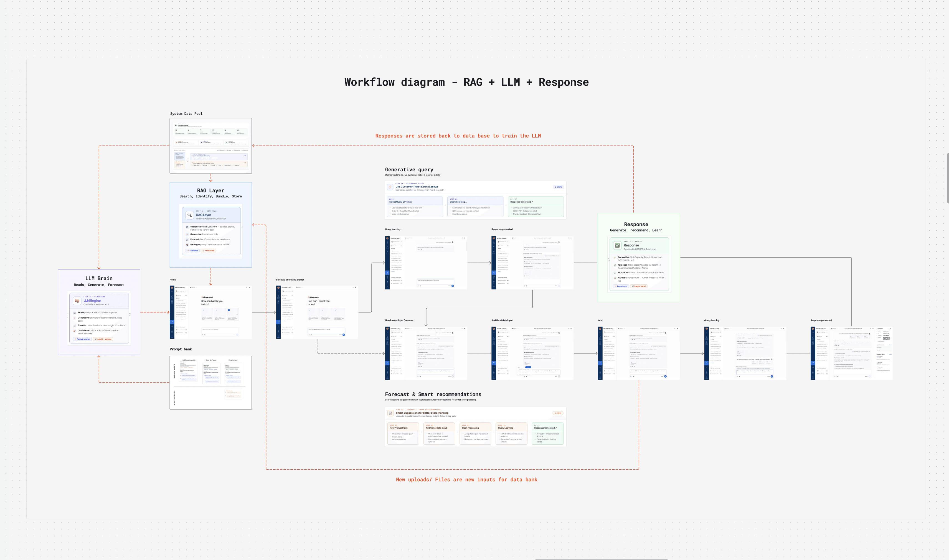This screenshot has height=560, width=949.
Task: Click the '+ Historical' tag in RAG Layer
Action: (x=208, y=251)
